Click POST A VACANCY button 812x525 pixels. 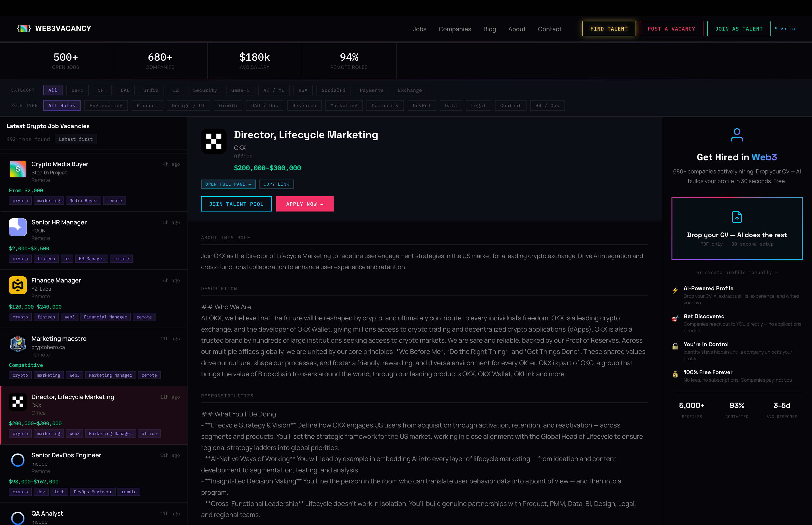pyautogui.click(x=671, y=29)
